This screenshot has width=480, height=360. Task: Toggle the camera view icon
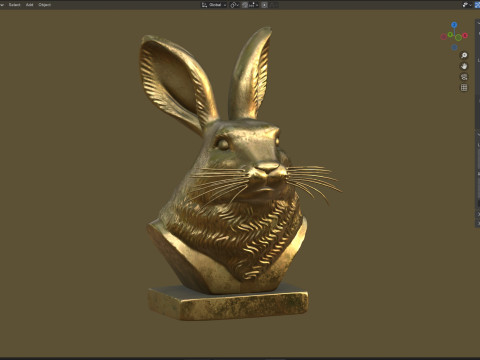click(464, 77)
